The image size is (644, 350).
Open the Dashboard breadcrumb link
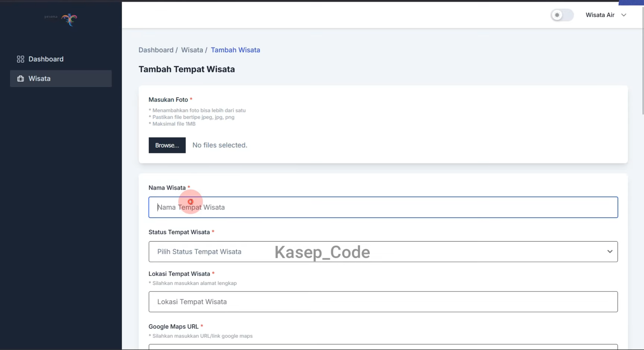(156, 50)
